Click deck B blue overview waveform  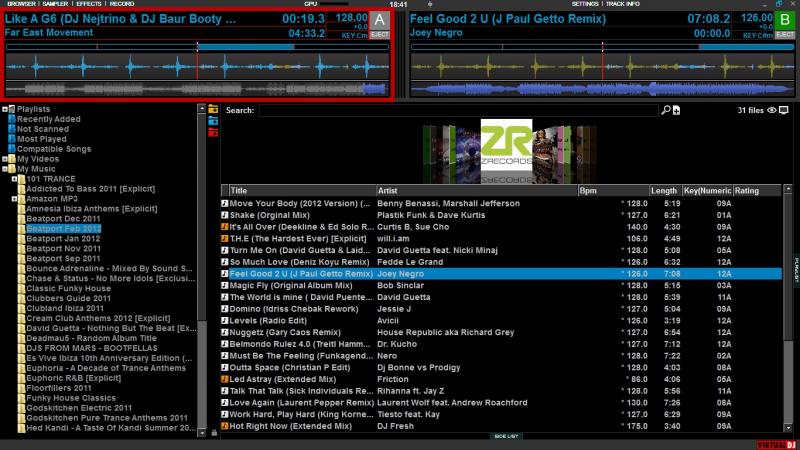point(603,89)
